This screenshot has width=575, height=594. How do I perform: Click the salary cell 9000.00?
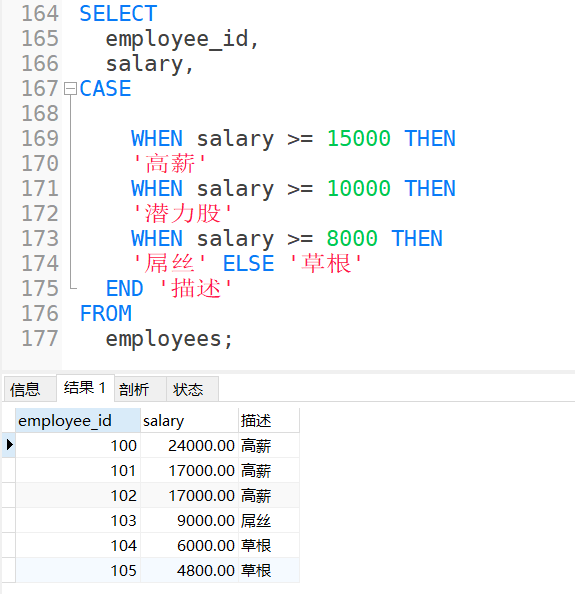[x=189, y=521]
